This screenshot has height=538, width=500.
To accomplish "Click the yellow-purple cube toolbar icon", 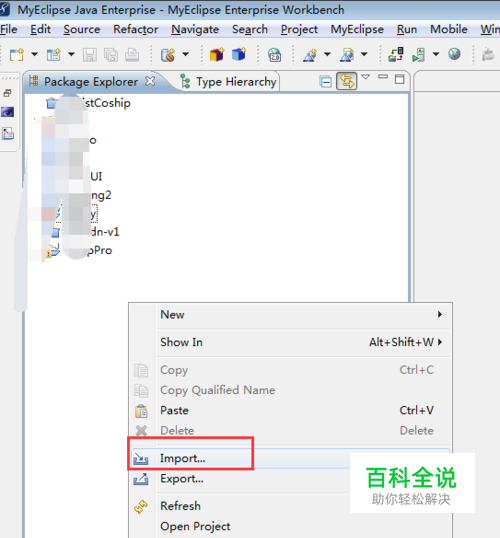I will 217,55.
